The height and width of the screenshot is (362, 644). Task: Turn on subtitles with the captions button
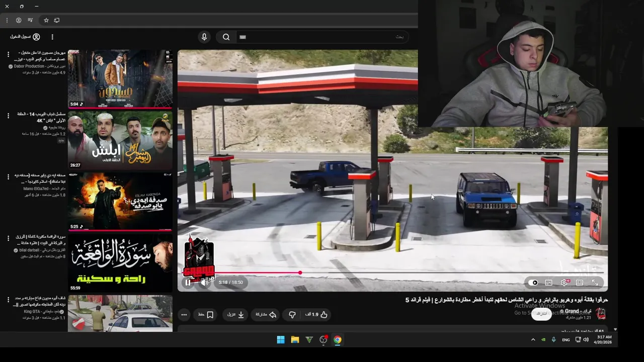click(549, 283)
